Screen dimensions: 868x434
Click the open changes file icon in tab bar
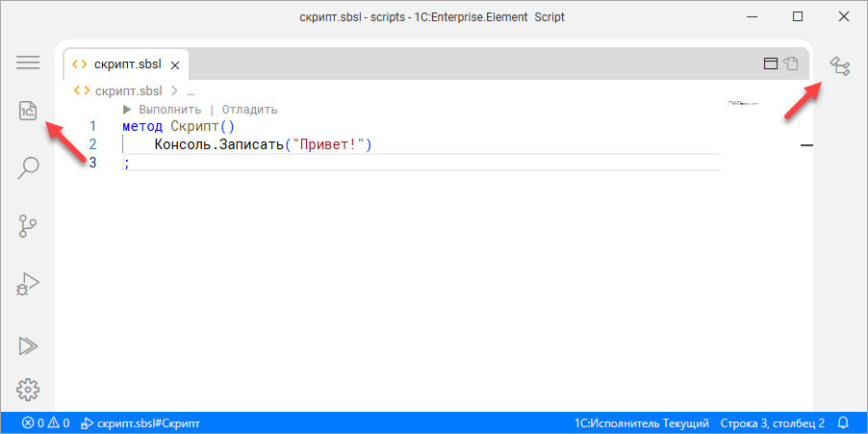click(790, 64)
